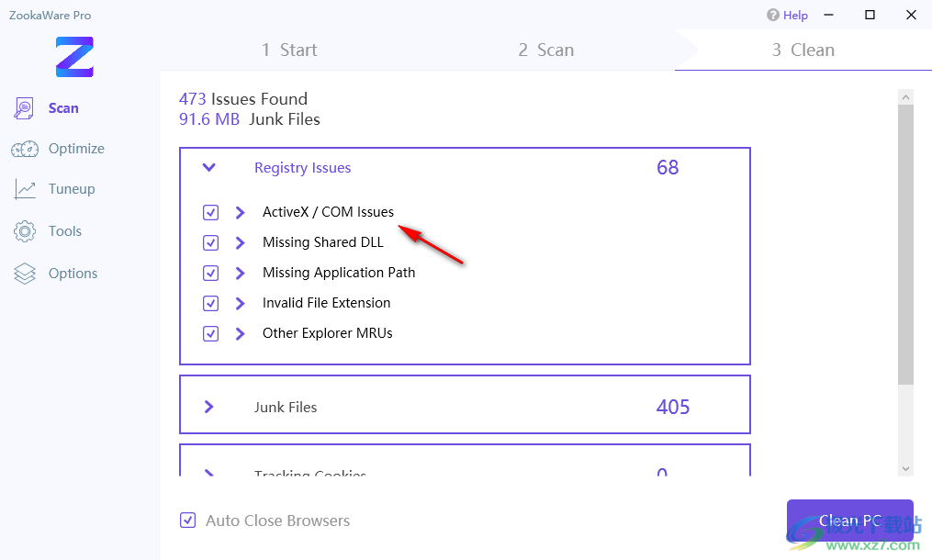This screenshot has height=560, width=932.
Task: Click the vertical scrollbar thumb
Action: 905,243
